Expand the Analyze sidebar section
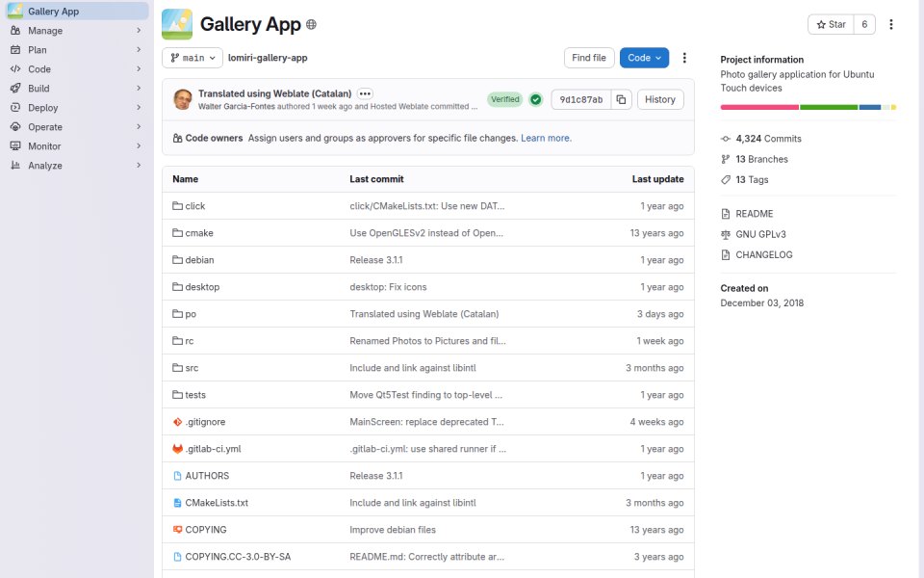 (x=77, y=166)
